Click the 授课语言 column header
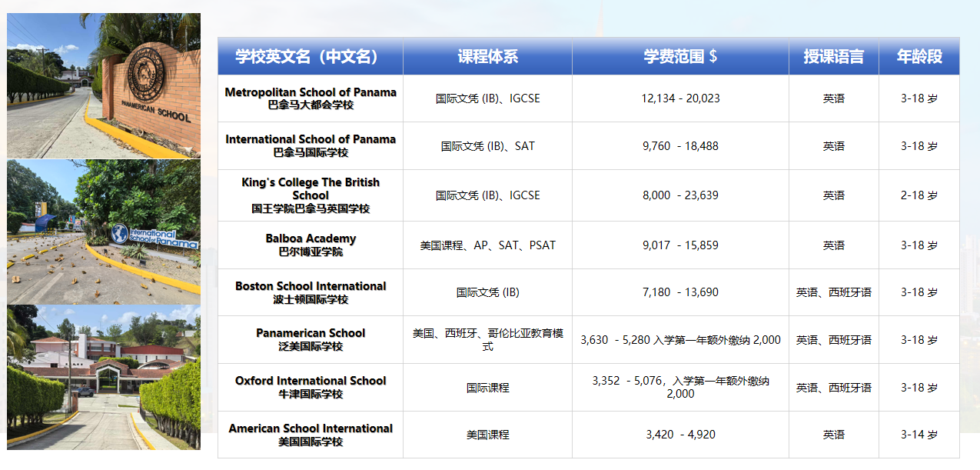Viewport: 980px width, 470px height. [834, 56]
